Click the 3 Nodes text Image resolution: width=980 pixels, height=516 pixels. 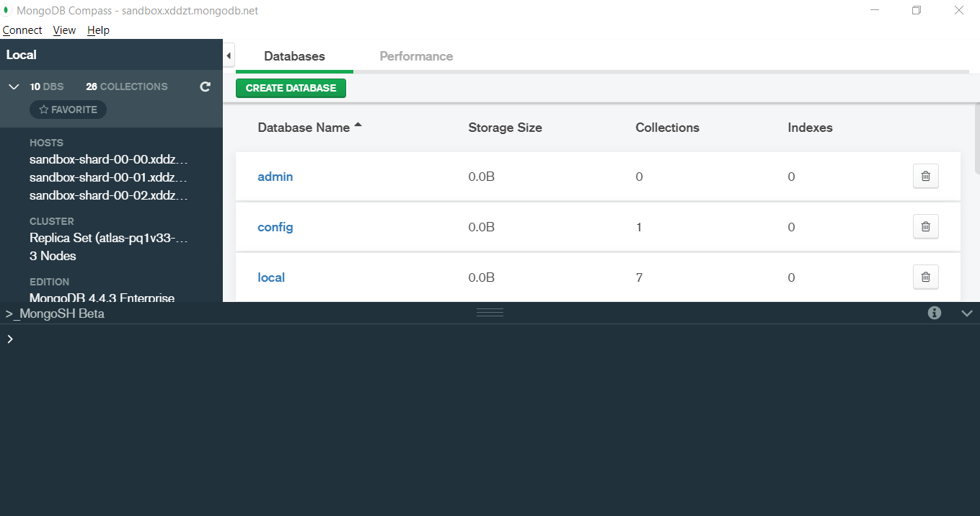[x=53, y=256]
